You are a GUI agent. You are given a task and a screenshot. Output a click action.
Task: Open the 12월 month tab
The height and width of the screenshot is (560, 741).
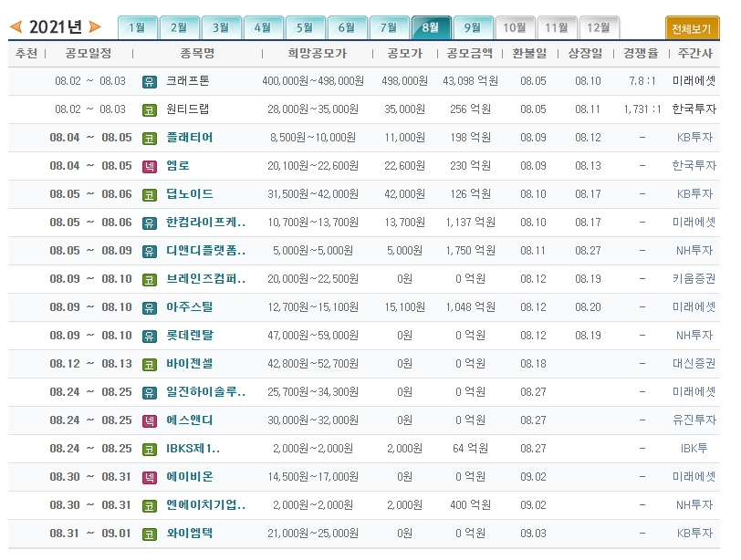[600, 27]
